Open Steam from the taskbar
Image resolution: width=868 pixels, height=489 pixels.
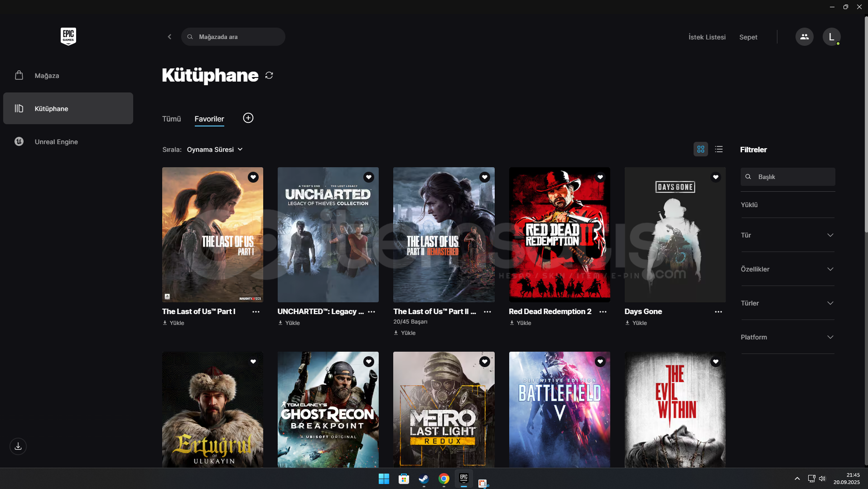coord(424,479)
